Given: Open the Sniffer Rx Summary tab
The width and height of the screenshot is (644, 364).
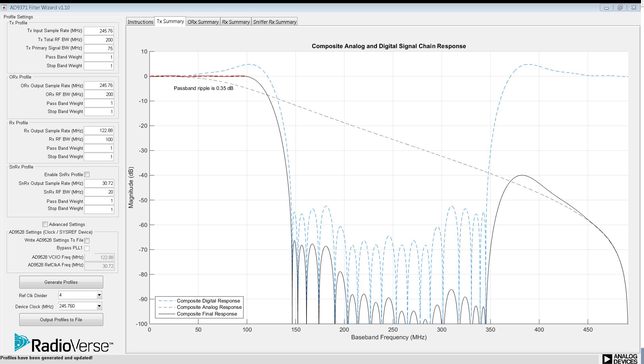Looking at the screenshot, I should pos(274,22).
